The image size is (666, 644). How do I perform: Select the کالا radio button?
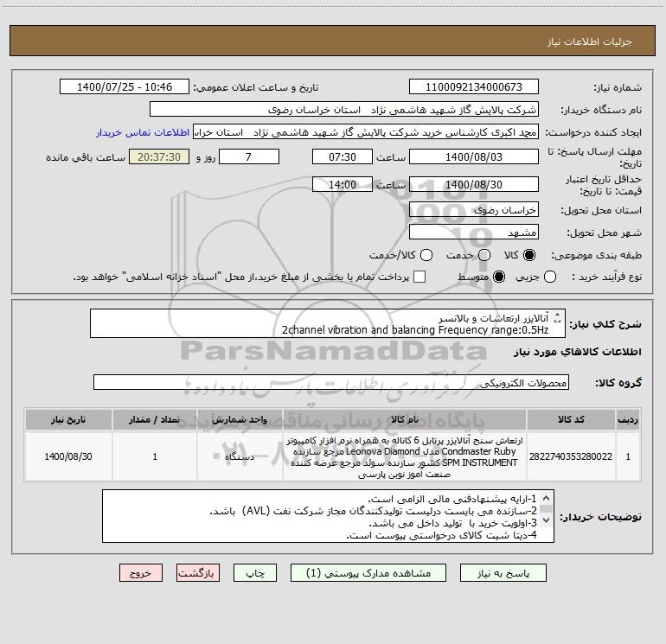(x=529, y=255)
